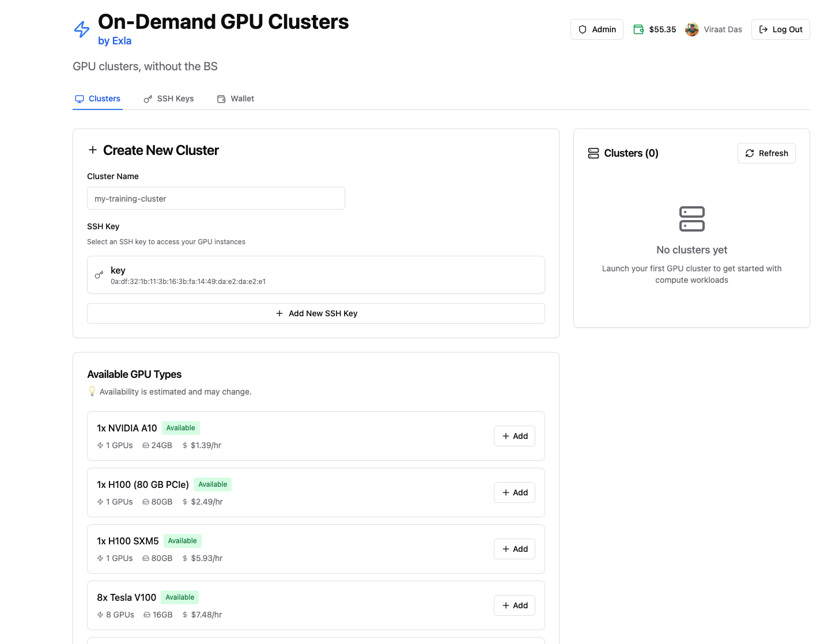Click Available badge on H100 (80 GB PCIe)
This screenshot has width=839, height=644.
click(x=213, y=484)
